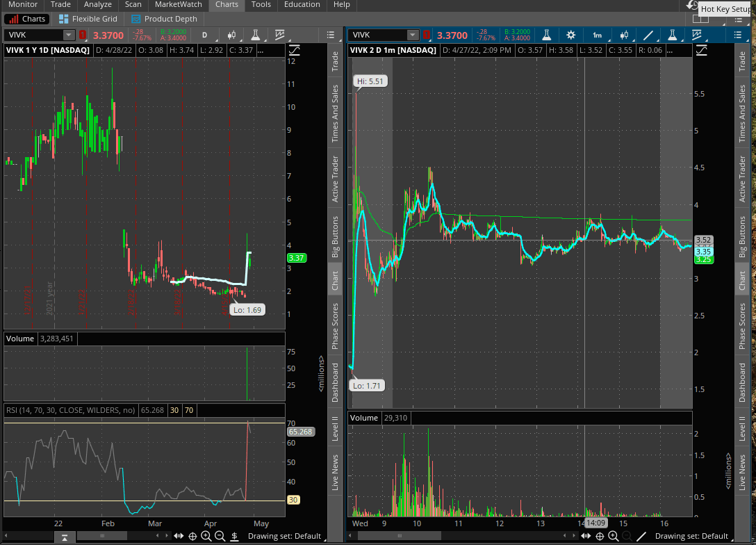Image resolution: width=756 pixels, height=545 pixels.
Task: Click horizontal expand arrows icon below right chart
Action: 586,537
